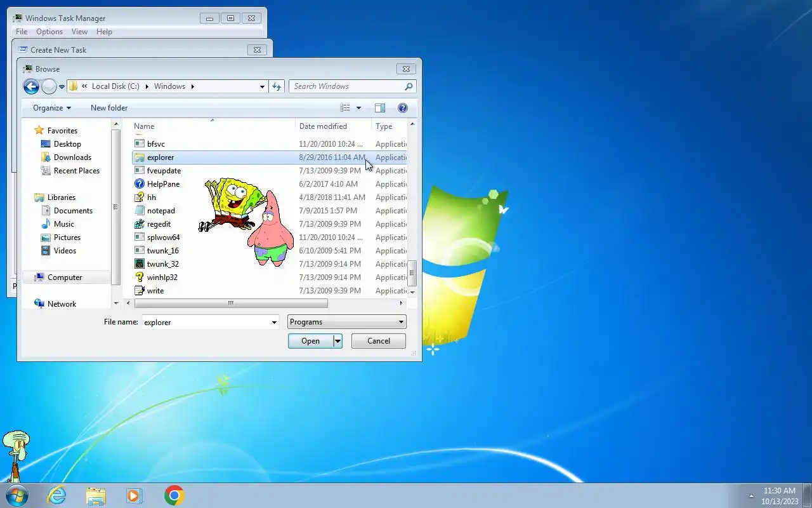
Task: Click the Cancel button
Action: tap(379, 341)
